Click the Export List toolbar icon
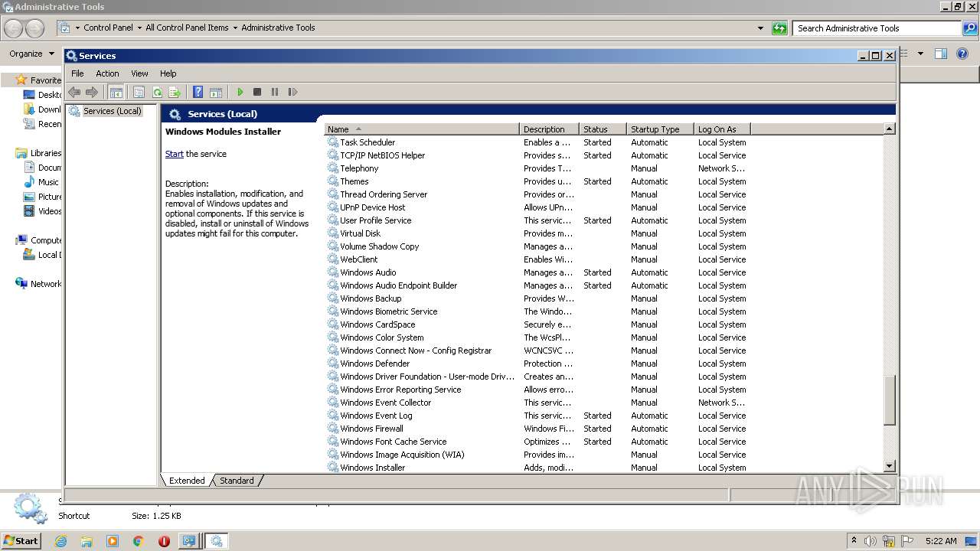Screen dimensions: 980x551 pyautogui.click(x=175, y=92)
